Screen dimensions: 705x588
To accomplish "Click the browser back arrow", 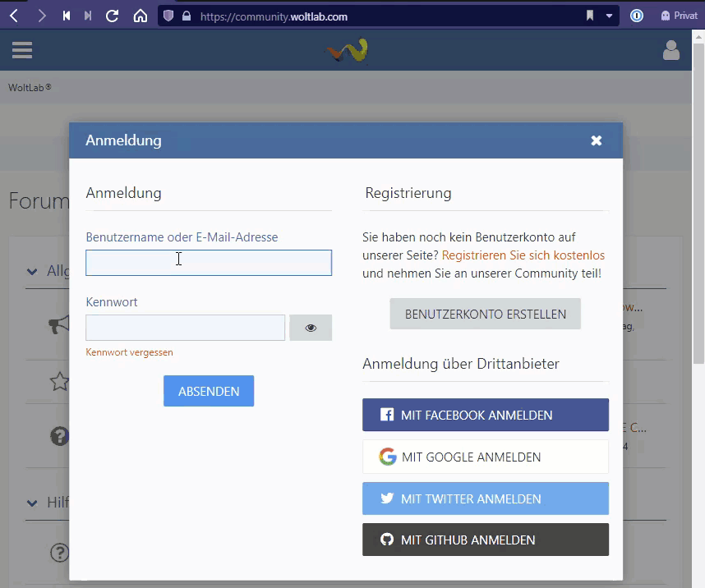I will (x=14, y=16).
